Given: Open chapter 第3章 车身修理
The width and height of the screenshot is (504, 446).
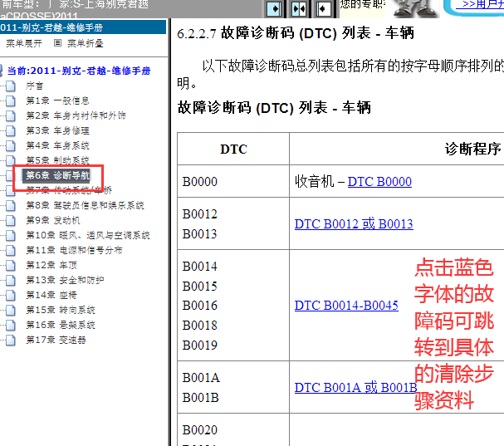Looking at the screenshot, I should [57, 131].
